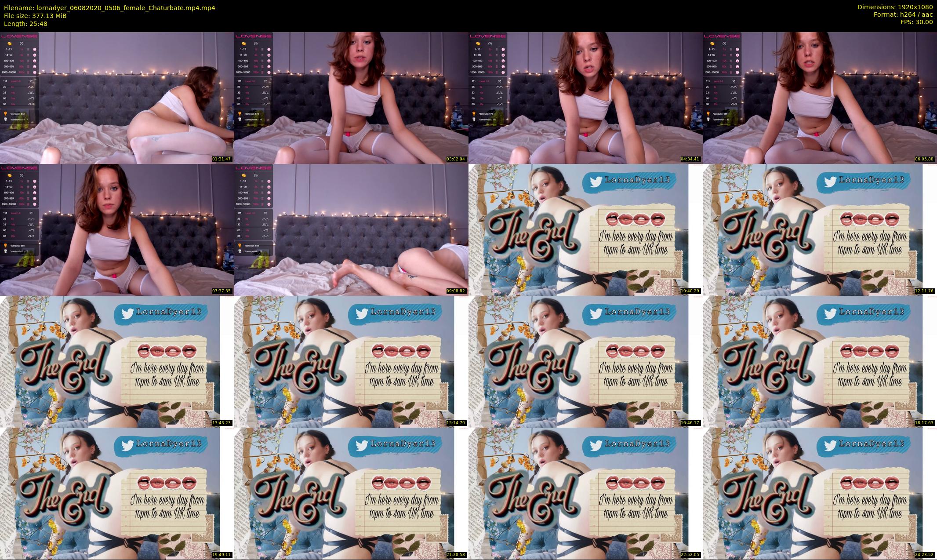Open the thumbnail at 13:43.23
The height and width of the screenshot is (560, 937).
point(117,361)
